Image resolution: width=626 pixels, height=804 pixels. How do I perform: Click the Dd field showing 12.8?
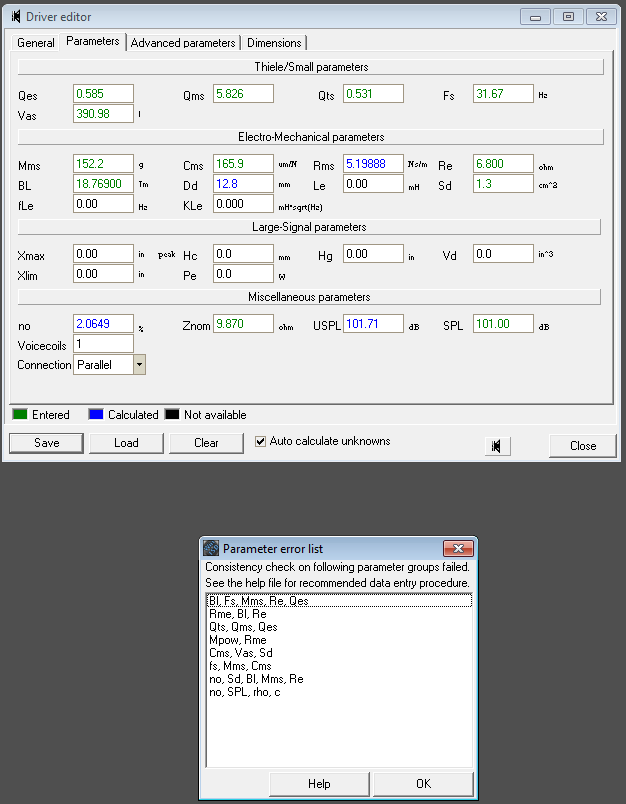(x=243, y=184)
